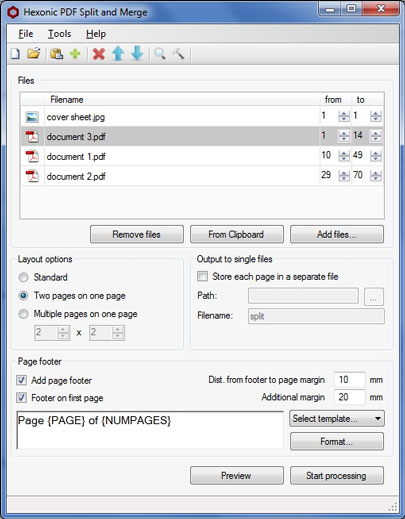Enable Store each page in a separate file
The height and width of the screenshot is (519, 405).
[x=202, y=276]
